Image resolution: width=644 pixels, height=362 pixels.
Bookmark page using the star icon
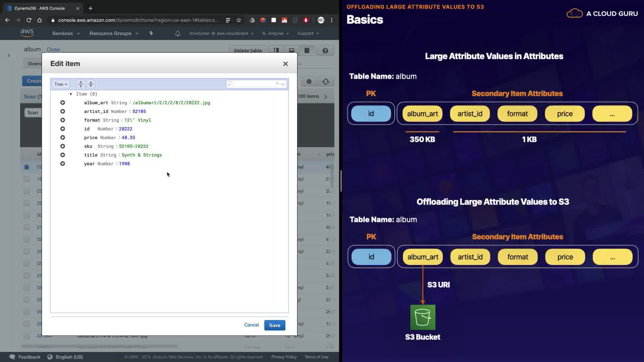pyautogui.click(x=239, y=20)
